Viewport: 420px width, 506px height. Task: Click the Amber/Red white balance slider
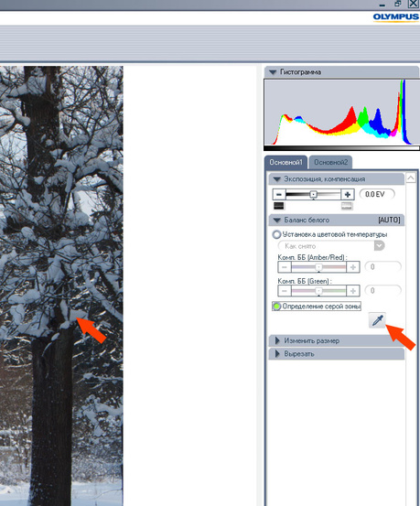tap(318, 267)
